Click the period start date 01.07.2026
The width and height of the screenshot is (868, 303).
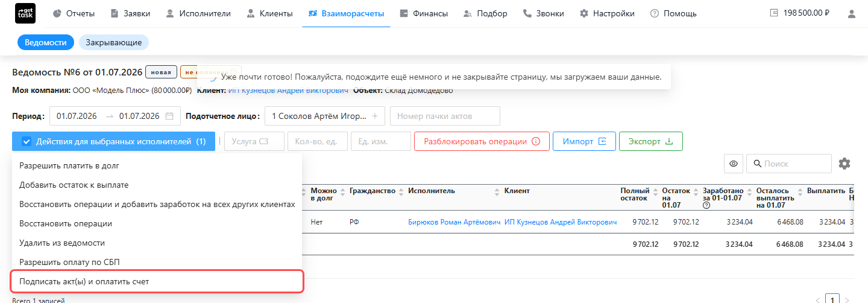pos(77,116)
